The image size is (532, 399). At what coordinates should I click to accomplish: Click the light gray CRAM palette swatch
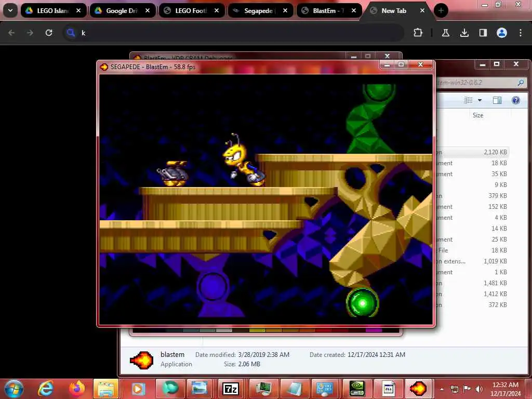[x=224, y=330]
